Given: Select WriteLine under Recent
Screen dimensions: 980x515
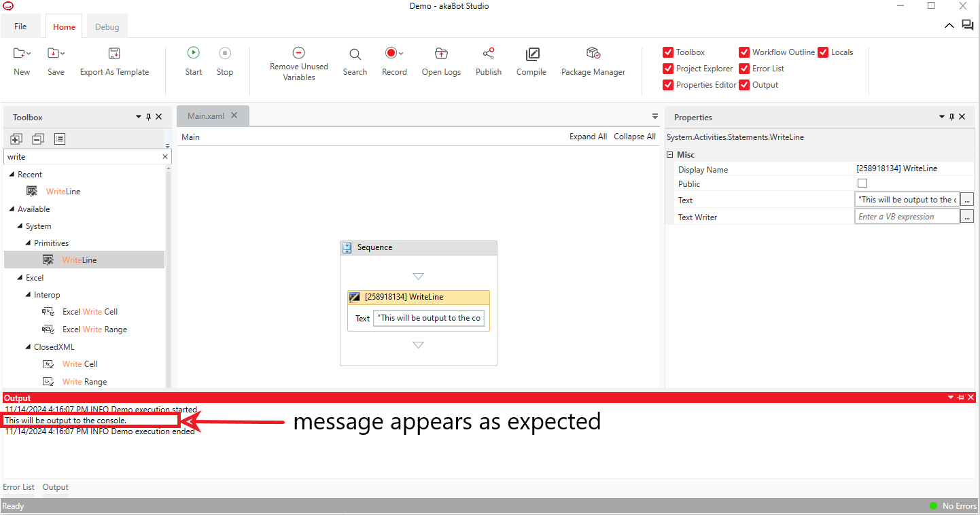Looking at the screenshot, I should click(63, 192).
